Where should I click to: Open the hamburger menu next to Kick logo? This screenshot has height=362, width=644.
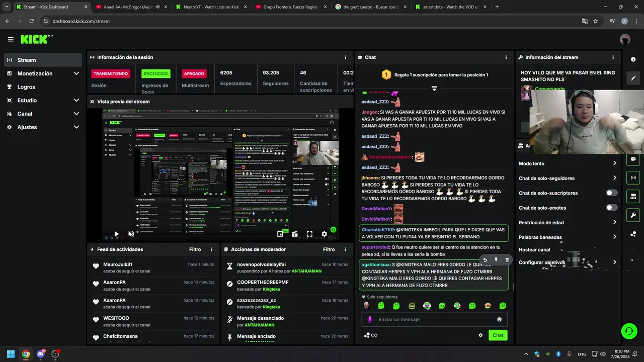pos(11,39)
